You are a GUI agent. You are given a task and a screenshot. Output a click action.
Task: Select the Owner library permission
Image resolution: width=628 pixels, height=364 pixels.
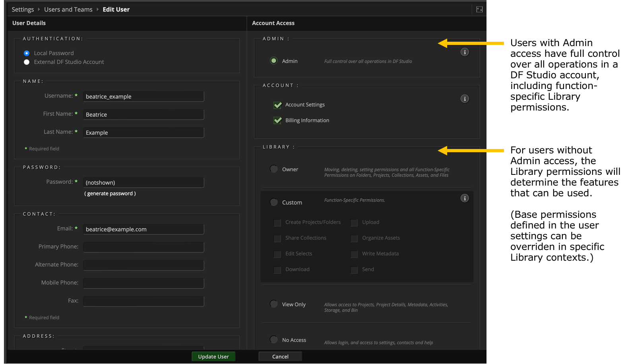point(273,169)
